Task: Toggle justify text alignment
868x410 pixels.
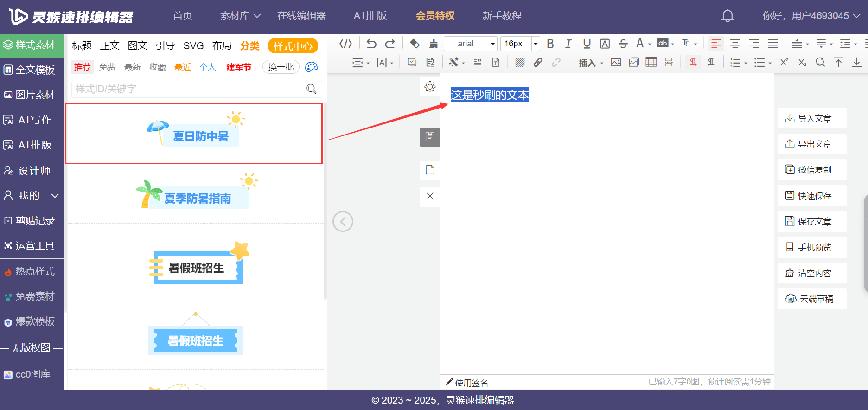Action: (x=772, y=44)
